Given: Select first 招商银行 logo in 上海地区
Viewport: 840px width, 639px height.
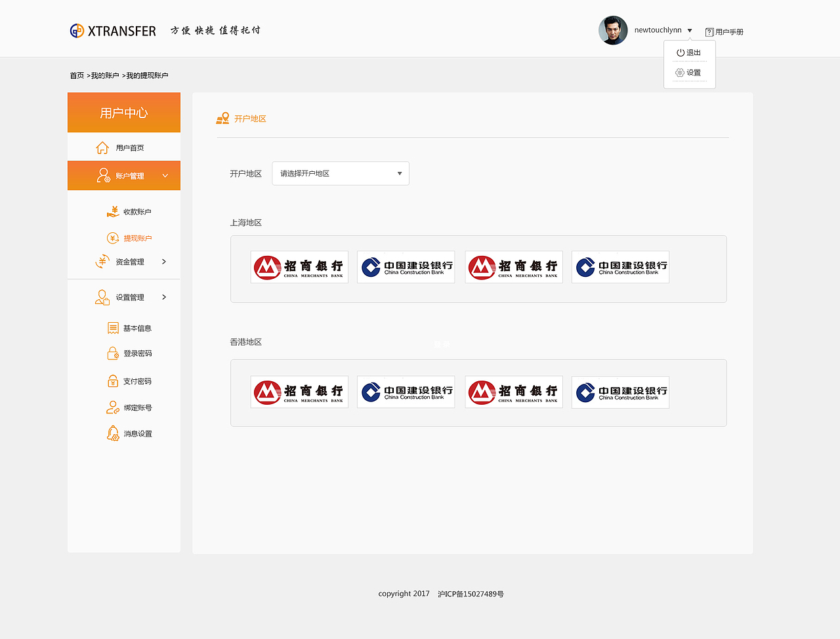Looking at the screenshot, I should (299, 267).
